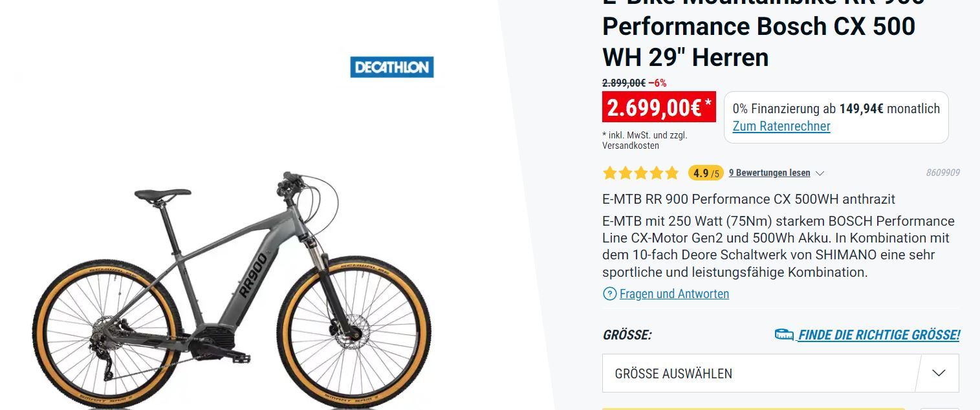
Task: Click the crossed-out 2.899,00€ old price
Action: [x=624, y=83]
